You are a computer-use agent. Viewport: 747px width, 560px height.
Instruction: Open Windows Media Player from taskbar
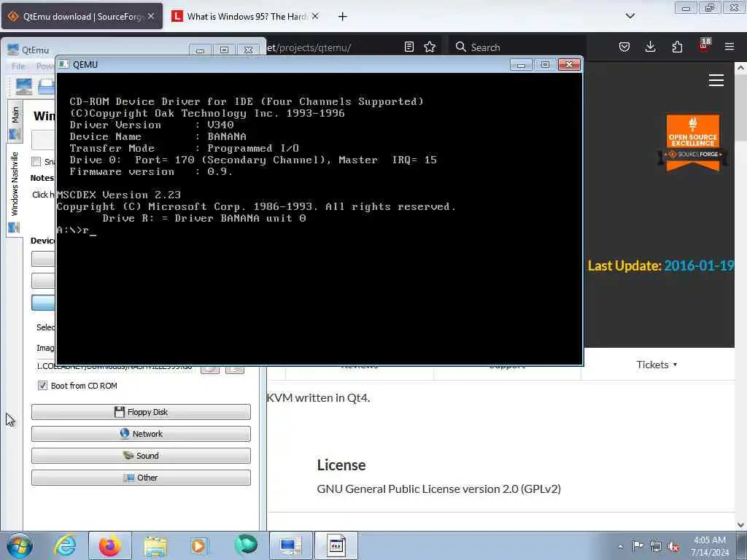pyautogui.click(x=199, y=545)
